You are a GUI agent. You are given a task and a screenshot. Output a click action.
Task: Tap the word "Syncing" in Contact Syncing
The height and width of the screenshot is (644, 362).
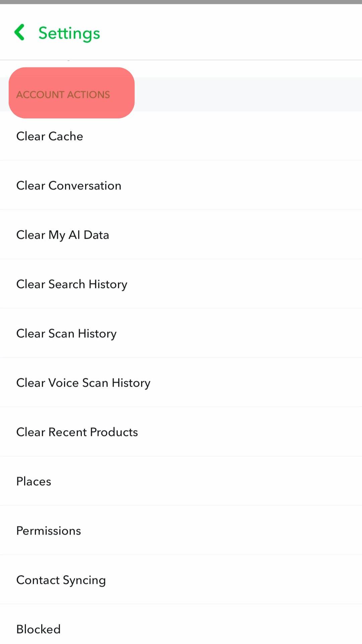tap(84, 580)
